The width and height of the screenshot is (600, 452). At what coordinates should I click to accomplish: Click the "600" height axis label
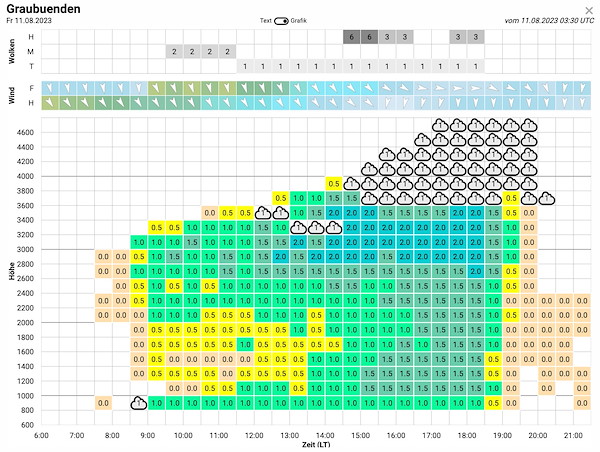tap(28, 425)
